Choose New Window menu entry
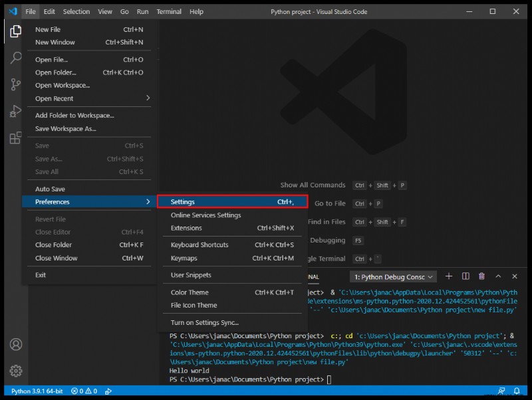The image size is (532, 400). click(x=90, y=42)
